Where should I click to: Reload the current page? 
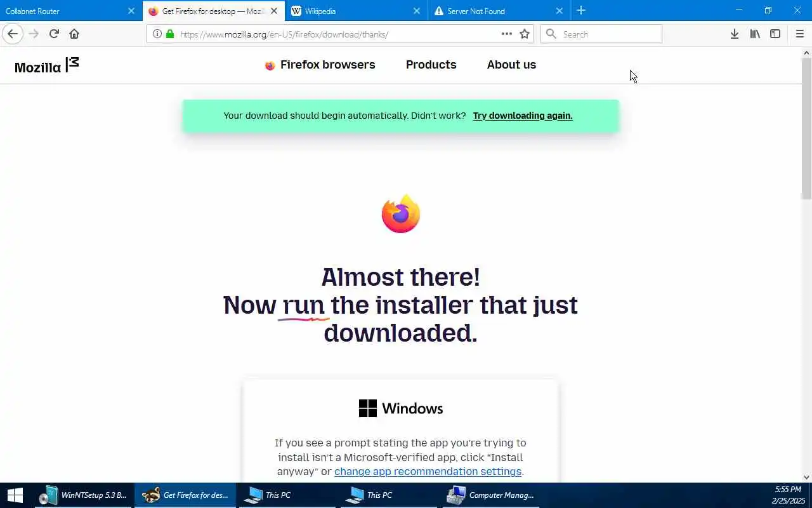[54, 34]
